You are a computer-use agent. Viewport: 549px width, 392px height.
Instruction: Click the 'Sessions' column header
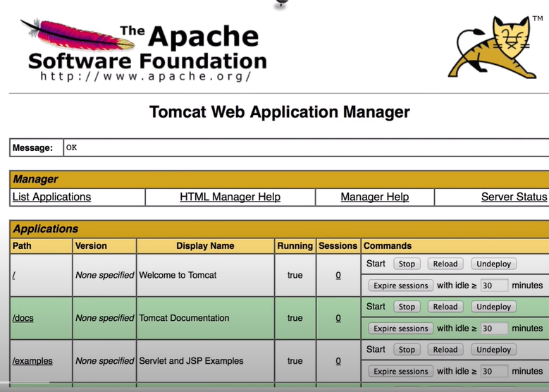pyautogui.click(x=338, y=246)
